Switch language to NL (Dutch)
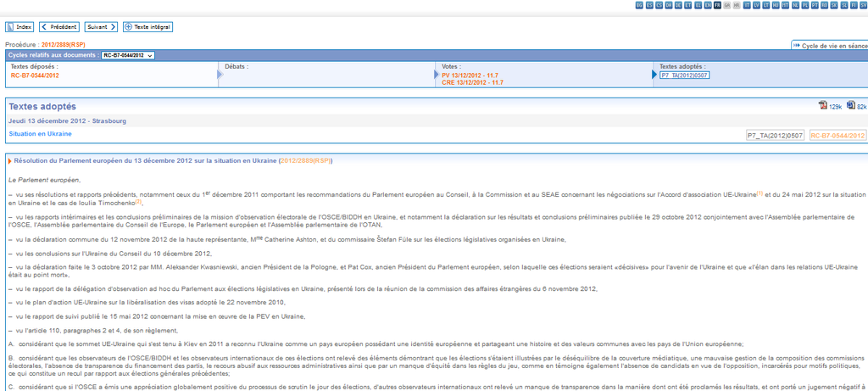868x391 pixels. 795,5
